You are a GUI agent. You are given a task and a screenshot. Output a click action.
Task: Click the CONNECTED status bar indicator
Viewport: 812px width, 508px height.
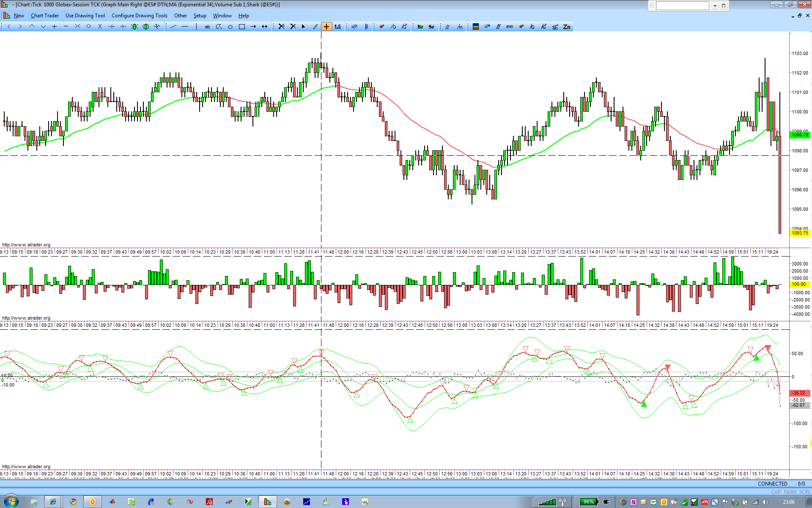[773, 483]
